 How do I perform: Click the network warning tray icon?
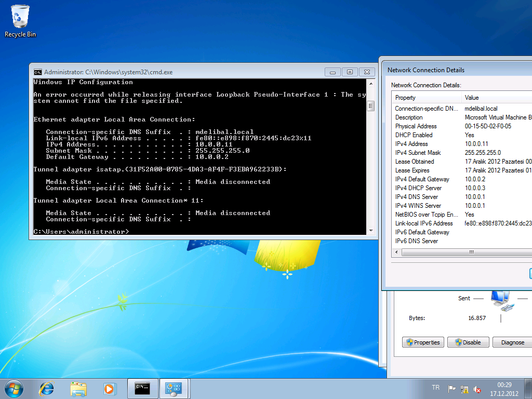[464, 389]
